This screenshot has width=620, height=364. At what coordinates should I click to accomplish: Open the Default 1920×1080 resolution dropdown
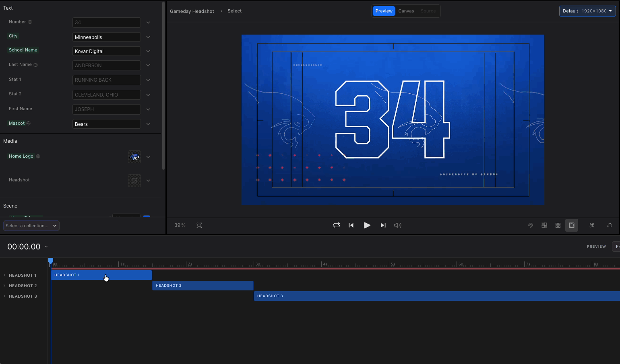tap(587, 11)
